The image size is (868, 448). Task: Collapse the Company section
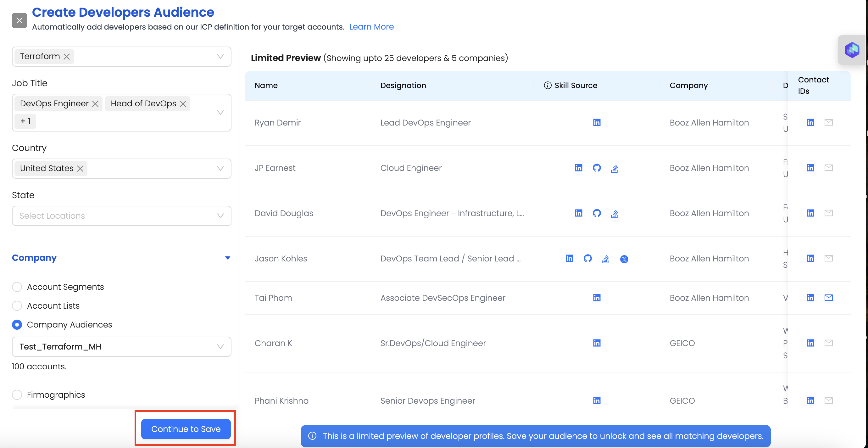[227, 258]
